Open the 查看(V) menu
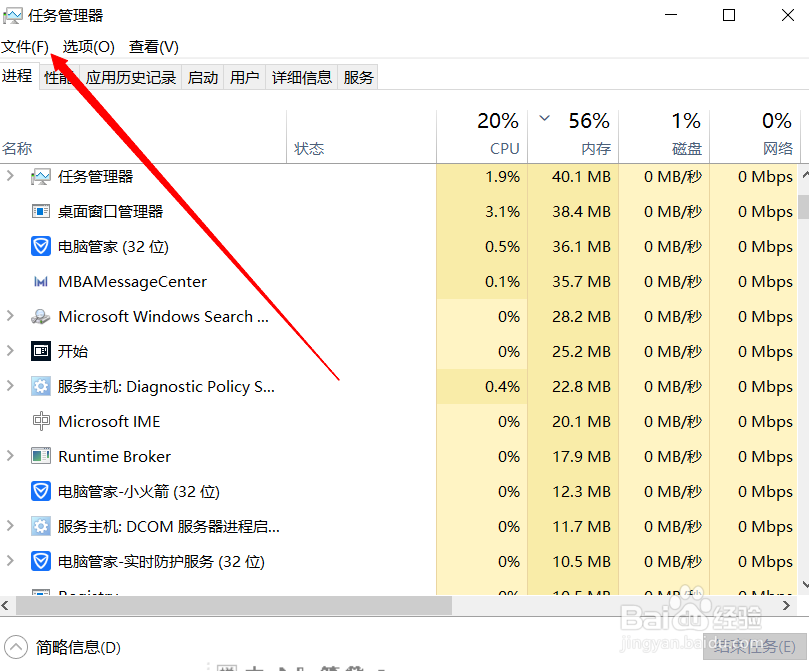This screenshot has width=809, height=671. click(x=154, y=47)
